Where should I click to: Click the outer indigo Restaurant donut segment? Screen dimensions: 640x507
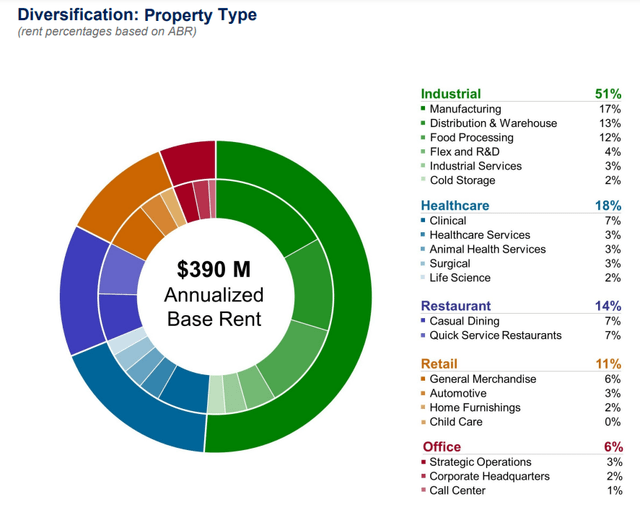coord(80,292)
